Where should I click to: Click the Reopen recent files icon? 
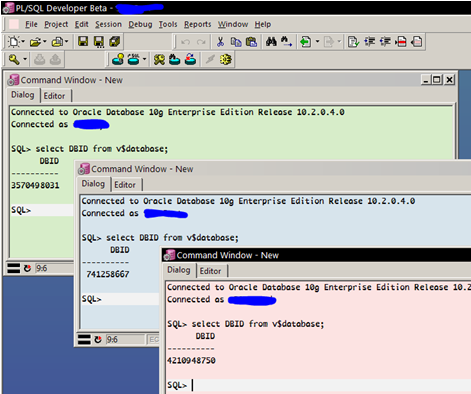(58, 42)
